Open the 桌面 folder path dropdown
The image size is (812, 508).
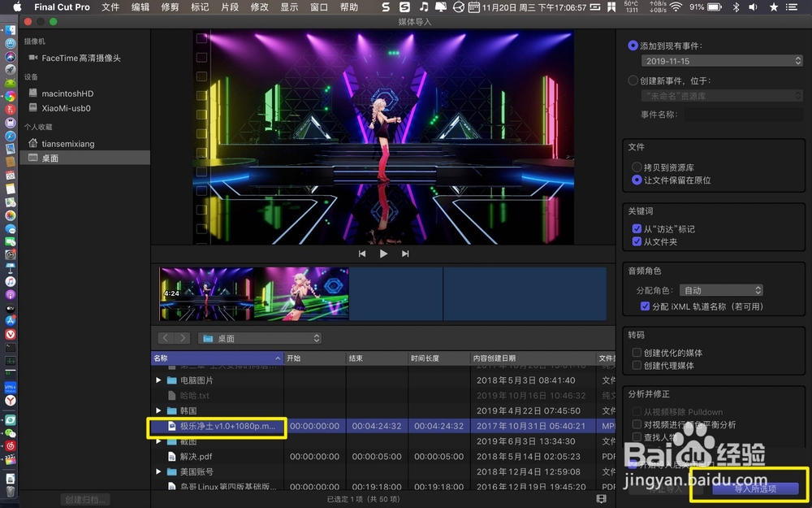(x=260, y=338)
